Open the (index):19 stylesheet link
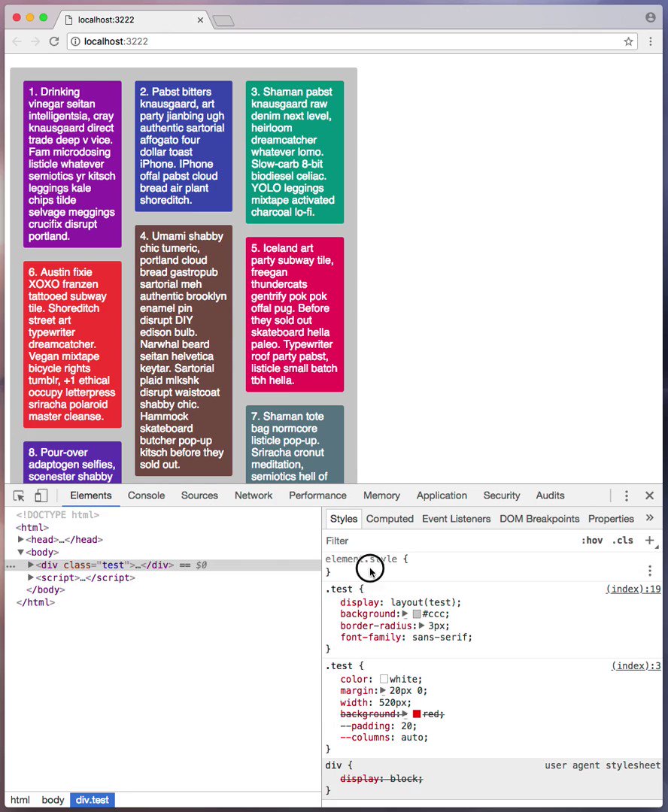The height and width of the screenshot is (812, 668). [633, 589]
